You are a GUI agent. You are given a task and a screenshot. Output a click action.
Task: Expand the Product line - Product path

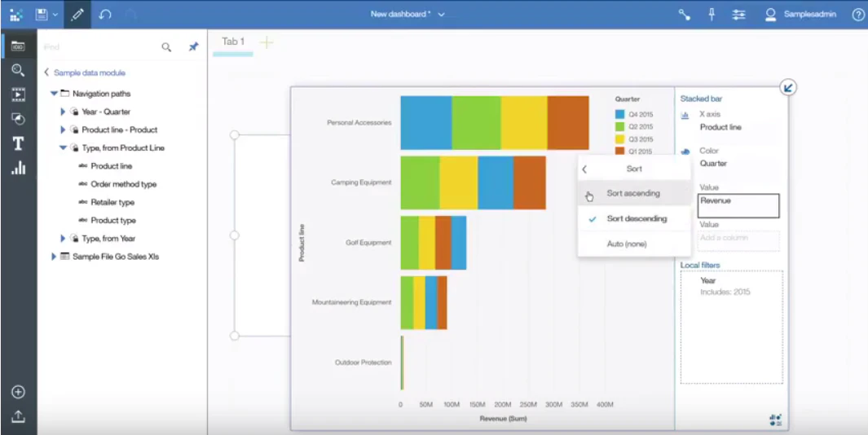tap(63, 130)
